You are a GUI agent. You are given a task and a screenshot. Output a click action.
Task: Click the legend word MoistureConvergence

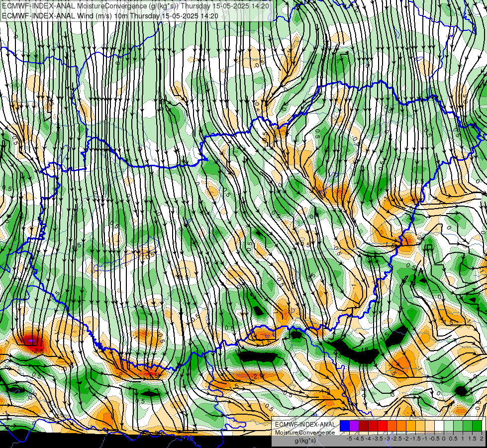coord(305,433)
